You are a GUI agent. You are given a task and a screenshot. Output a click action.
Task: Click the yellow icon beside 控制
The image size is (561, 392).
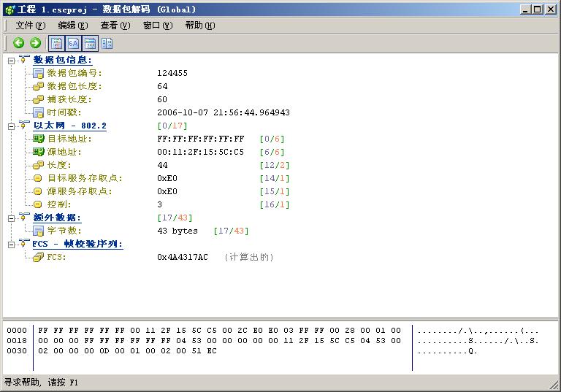click(38, 204)
